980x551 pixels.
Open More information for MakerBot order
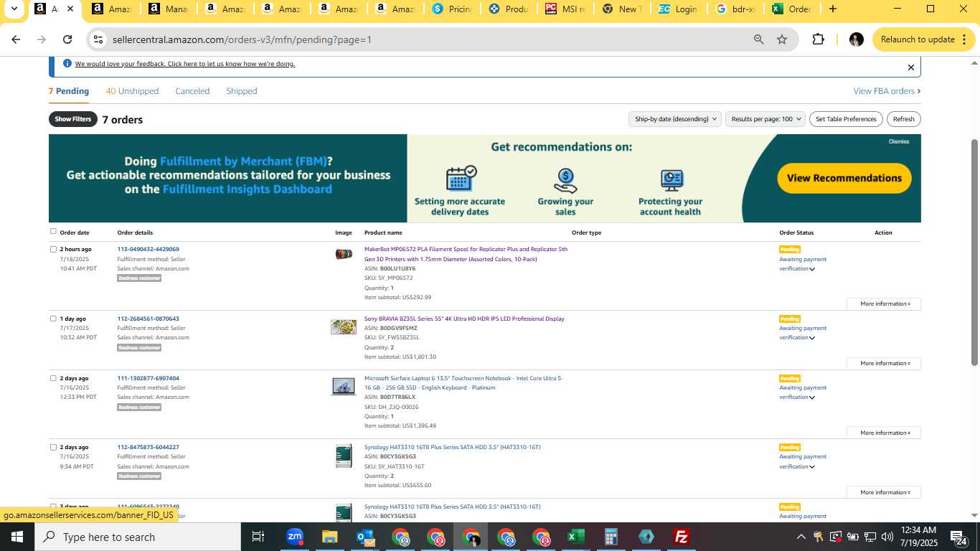coord(884,303)
